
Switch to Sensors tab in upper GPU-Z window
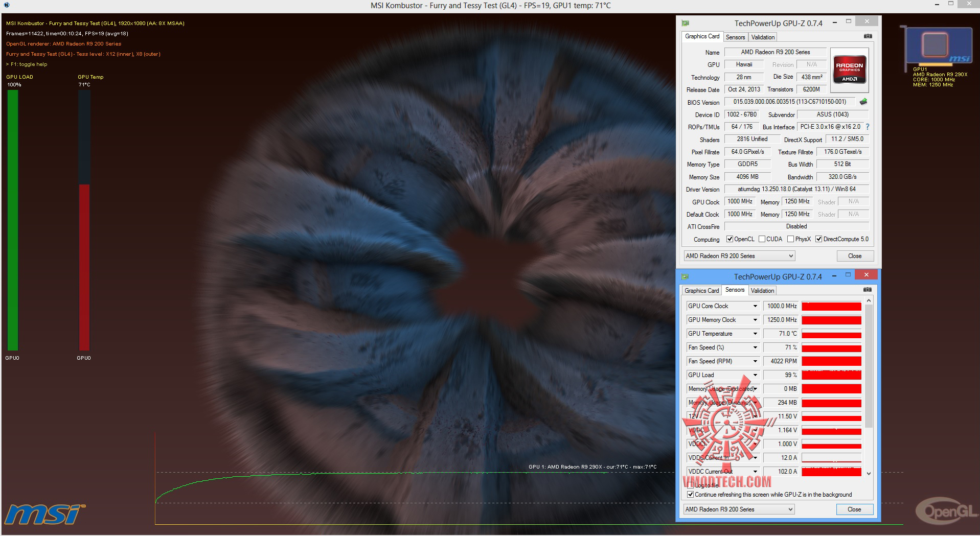pos(735,37)
